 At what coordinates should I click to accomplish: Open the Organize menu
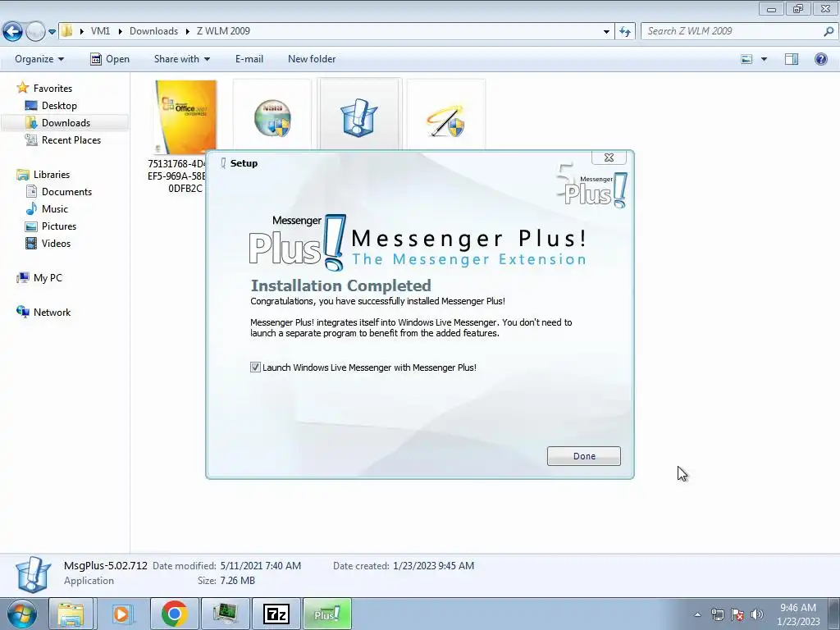[x=39, y=59]
